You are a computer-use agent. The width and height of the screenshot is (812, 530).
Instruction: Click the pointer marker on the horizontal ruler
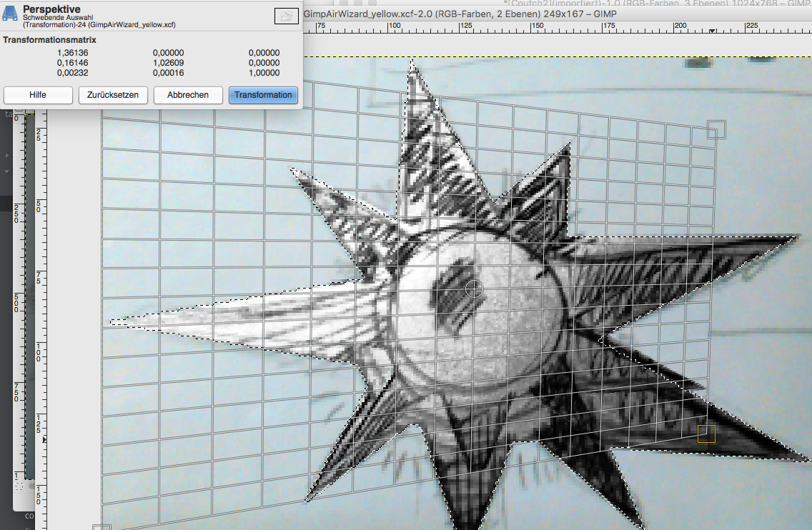pos(713,31)
